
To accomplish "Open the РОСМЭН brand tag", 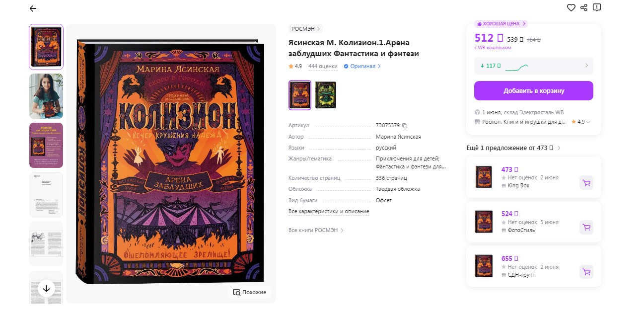I will pos(306,29).
